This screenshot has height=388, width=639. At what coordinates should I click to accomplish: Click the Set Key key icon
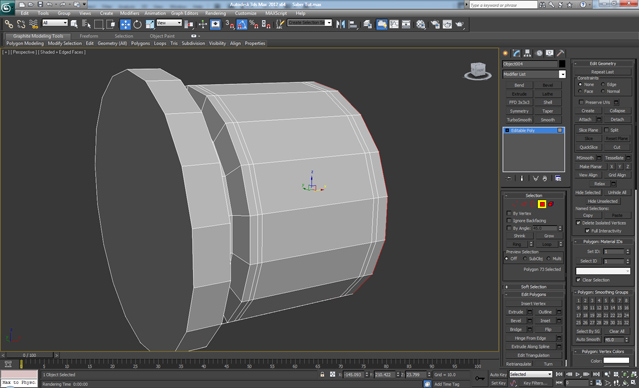(480, 379)
